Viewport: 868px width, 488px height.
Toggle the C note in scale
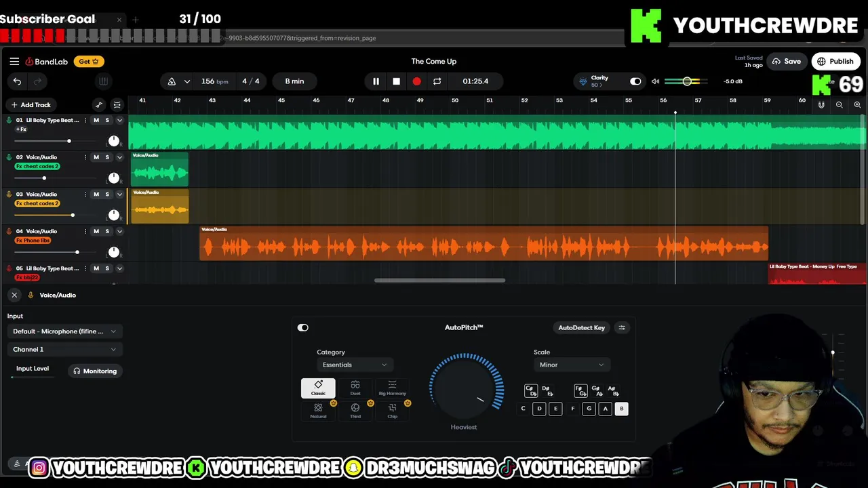[x=523, y=409]
